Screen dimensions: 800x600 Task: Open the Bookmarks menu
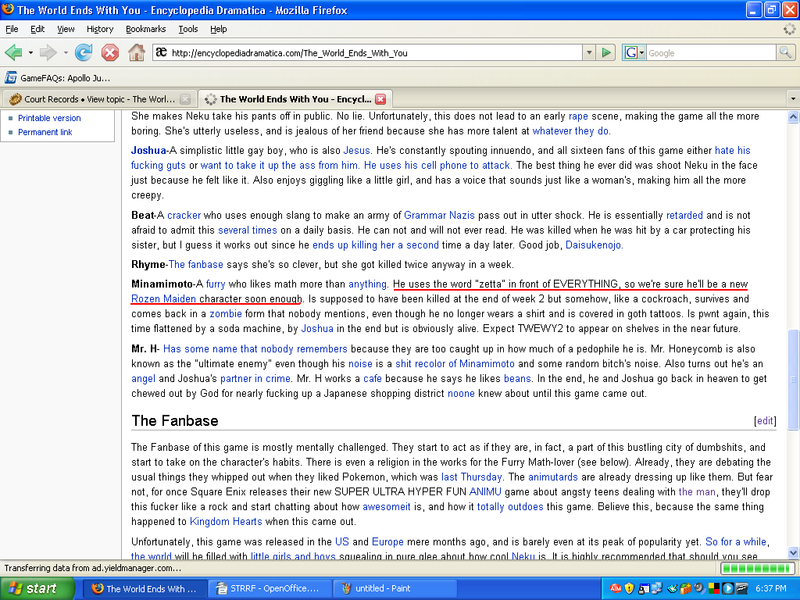(145, 29)
